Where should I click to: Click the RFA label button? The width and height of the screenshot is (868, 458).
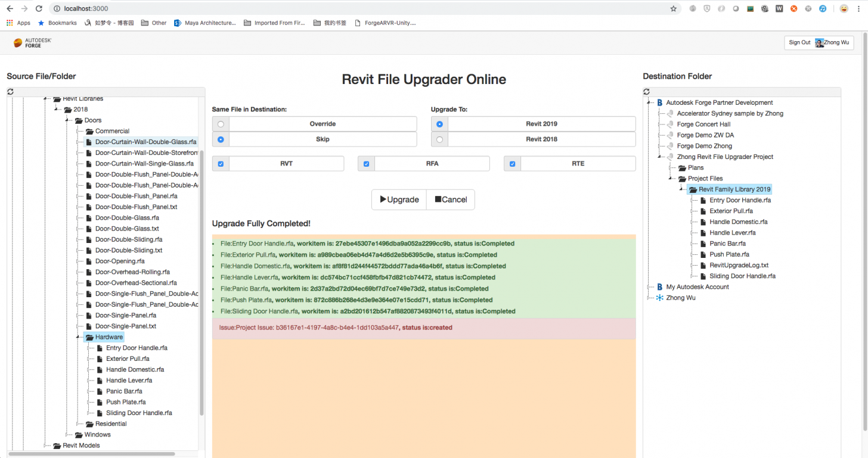pyautogui.click(x=432, y=164)
